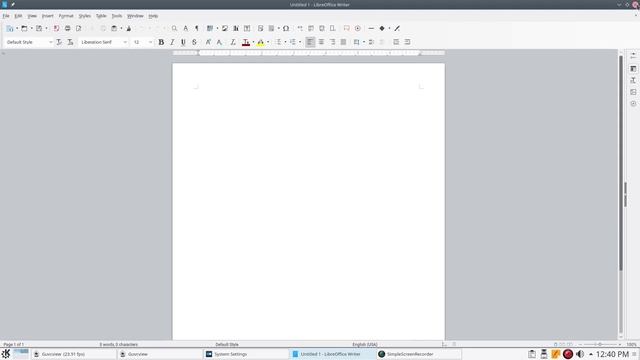This screenshot has width=640, height=360.
Task: Click the Insert Comment icon
Action: point(346,29)
